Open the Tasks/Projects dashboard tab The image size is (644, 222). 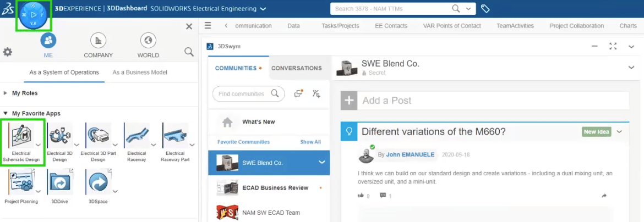[340, 26]
